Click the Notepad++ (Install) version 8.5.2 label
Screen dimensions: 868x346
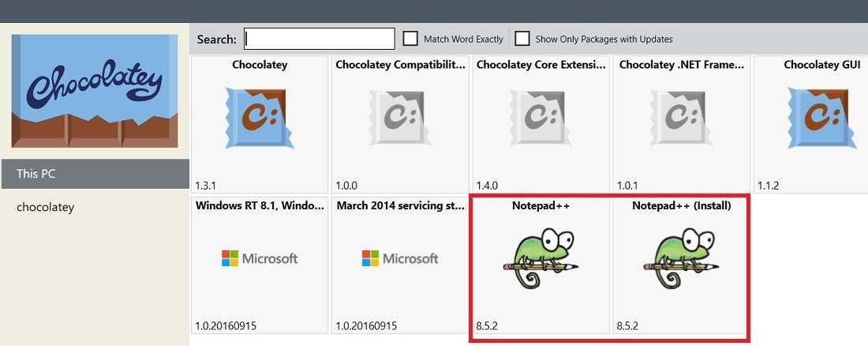[629, 325]
